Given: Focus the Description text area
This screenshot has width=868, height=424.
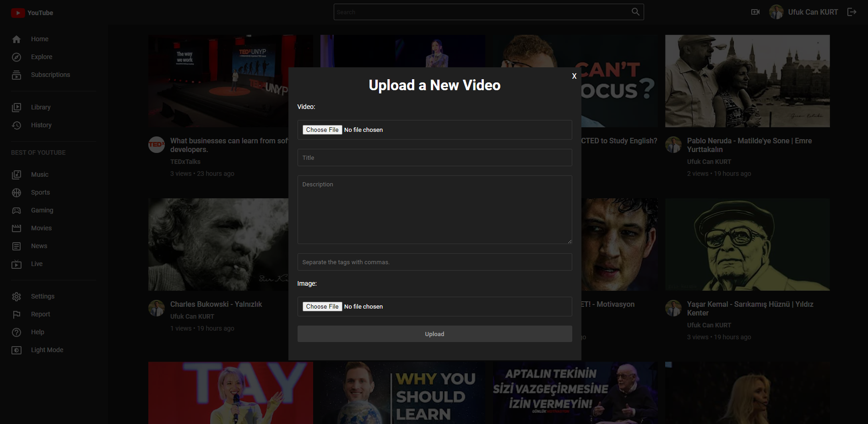Looking at the screenshot, I should coord(435,210).
